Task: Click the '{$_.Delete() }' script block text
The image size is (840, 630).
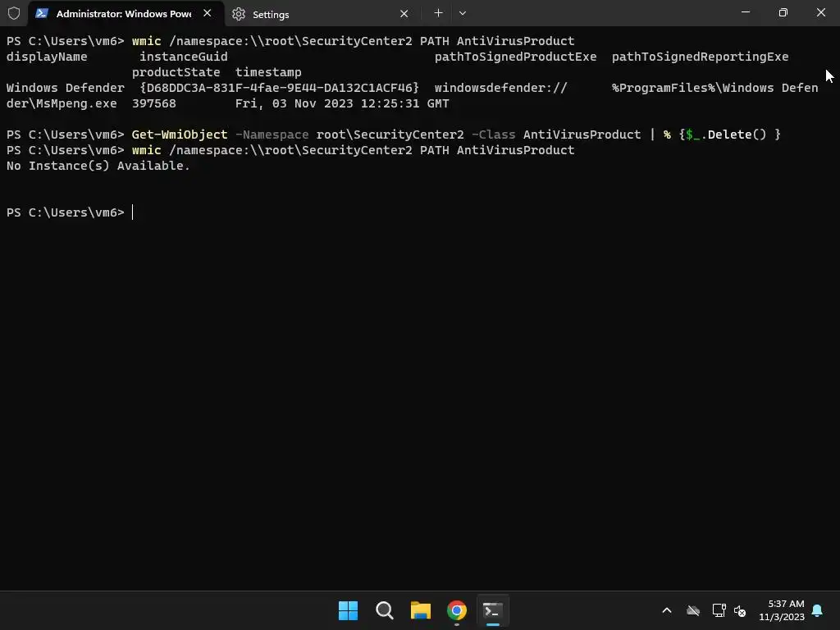Action: tap(729, 135)
